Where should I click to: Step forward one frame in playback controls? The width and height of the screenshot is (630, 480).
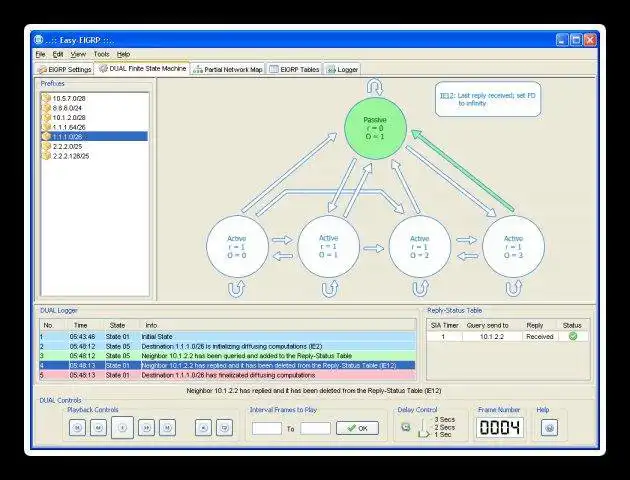[x=146, y=428]
